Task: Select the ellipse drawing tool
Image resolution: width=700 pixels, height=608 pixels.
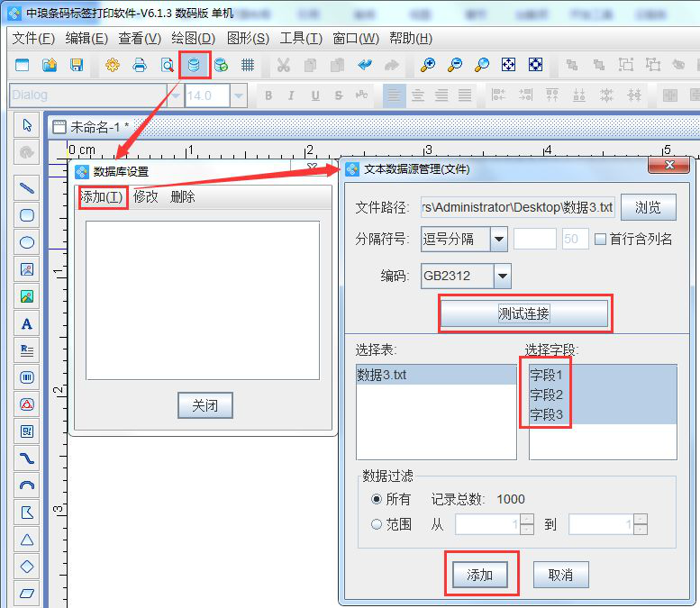Action: coord(27,242)
